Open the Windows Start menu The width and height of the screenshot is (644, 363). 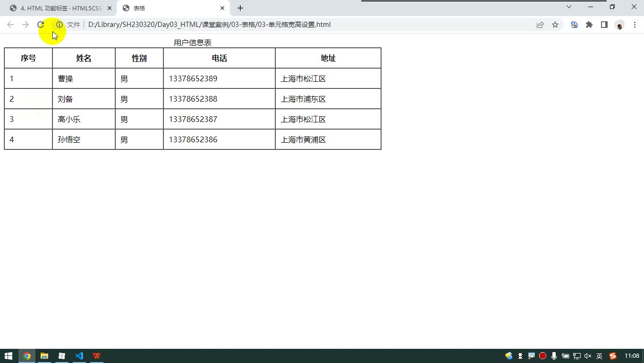pyautogui.click(x=8, y=356)
